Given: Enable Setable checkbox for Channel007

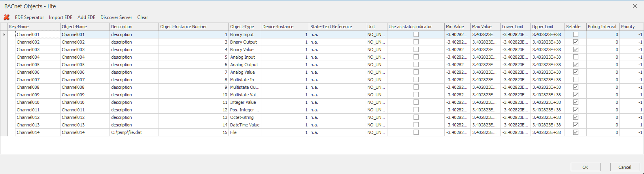Looking at the screenshot, I should tap(576, 80).
